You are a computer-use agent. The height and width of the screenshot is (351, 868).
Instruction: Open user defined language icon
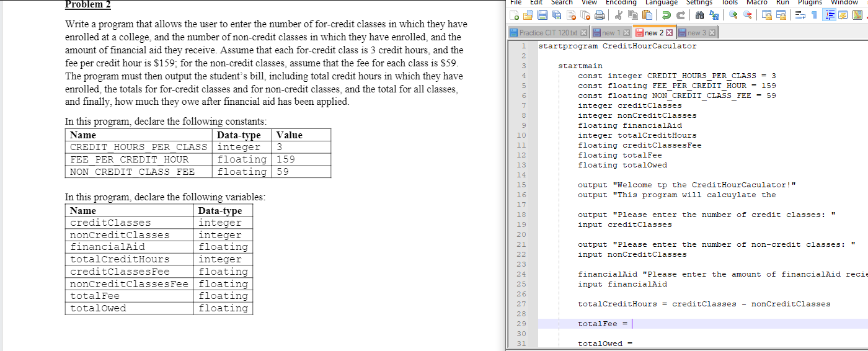[x=843, y=15]
